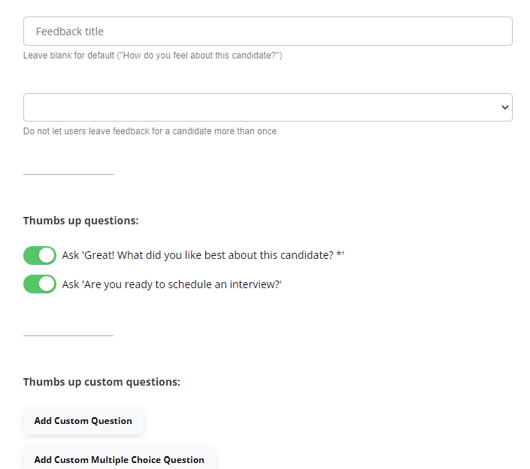The image size is (530, 469).
Task: Switch the second green thumbs up toggle
Action: (40, 284)
